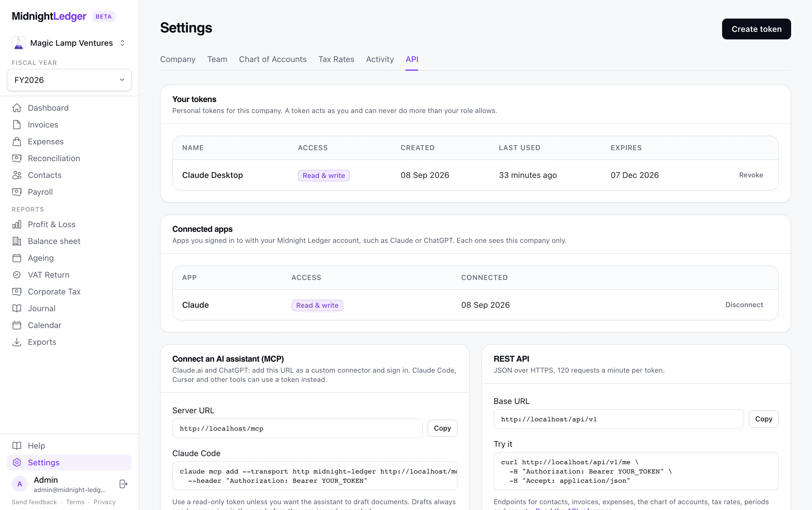Open the FY2026 fiscal year dropdown
This screenshot has height=510, width=812.
(x=69, y=80)
